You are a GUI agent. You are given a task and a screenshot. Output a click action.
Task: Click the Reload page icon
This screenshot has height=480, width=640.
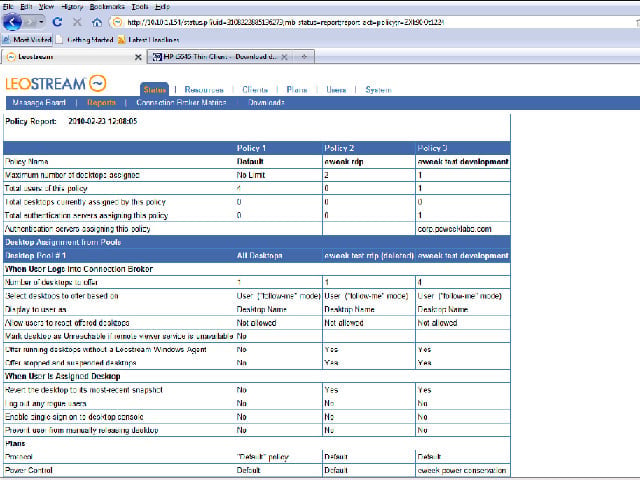click(58, 22)
